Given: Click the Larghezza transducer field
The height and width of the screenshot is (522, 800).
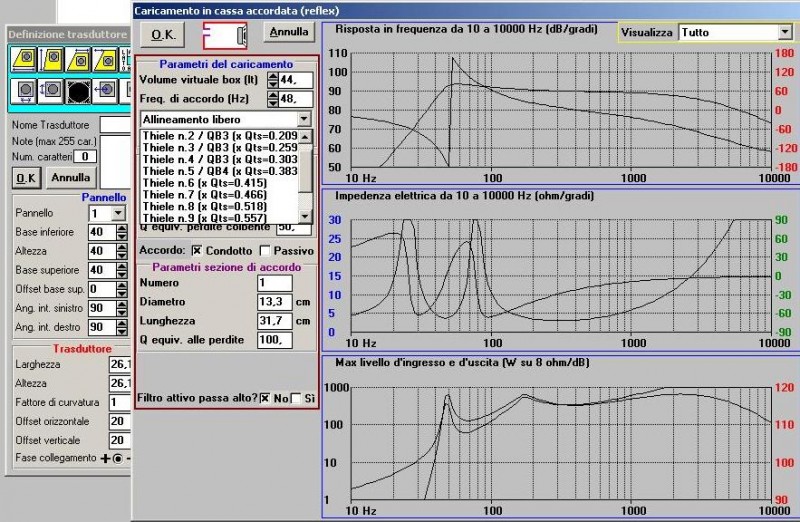Looking at the screenshot, I should (120, 364).
